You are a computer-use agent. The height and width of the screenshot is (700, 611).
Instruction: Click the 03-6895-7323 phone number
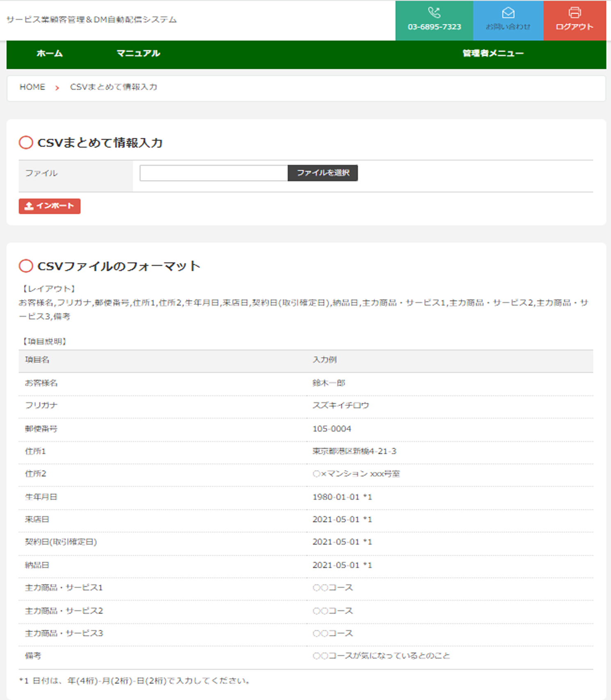pyautogui.click(x=434, y=27)
